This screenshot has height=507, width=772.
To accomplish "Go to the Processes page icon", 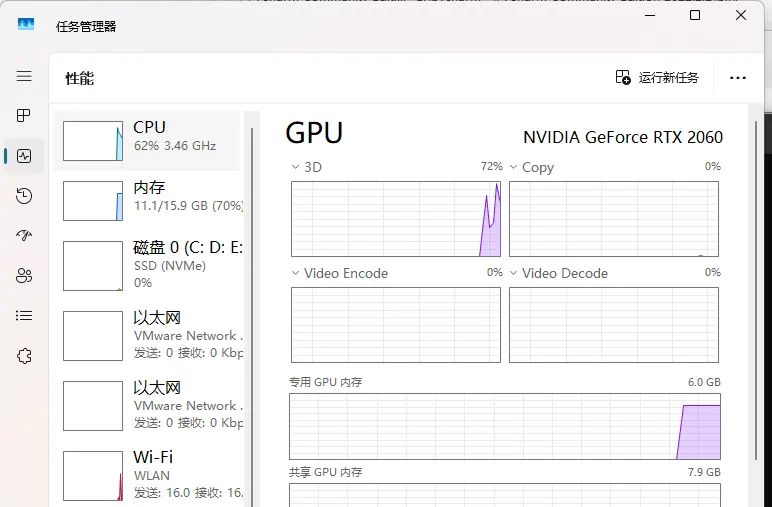I will point(24,116).
